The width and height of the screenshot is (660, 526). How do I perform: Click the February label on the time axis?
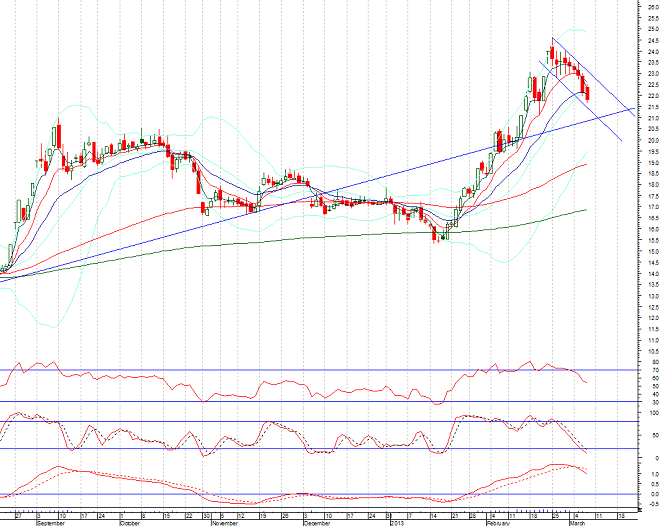coord(497,522)
